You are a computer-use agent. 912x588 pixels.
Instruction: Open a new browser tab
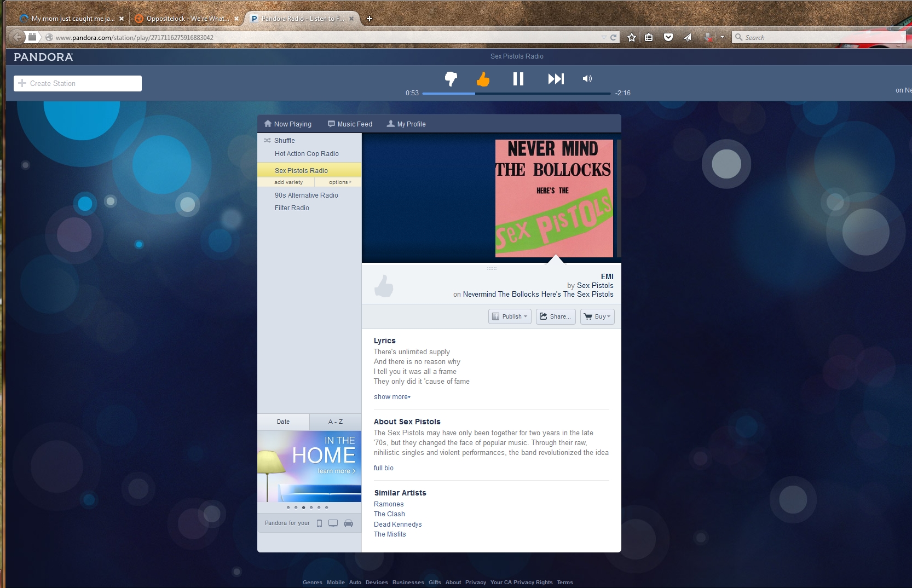click(370, 19)
